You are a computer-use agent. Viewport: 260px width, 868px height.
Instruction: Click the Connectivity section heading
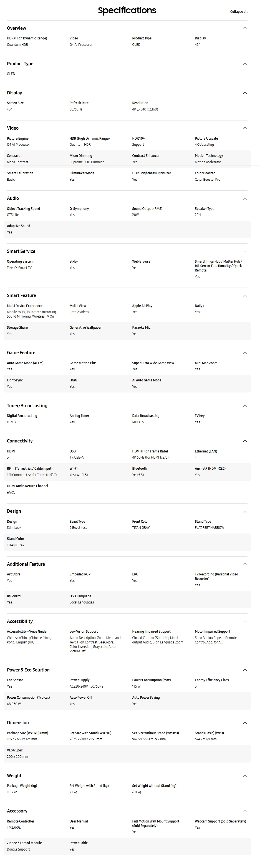[x=20, y=441]
